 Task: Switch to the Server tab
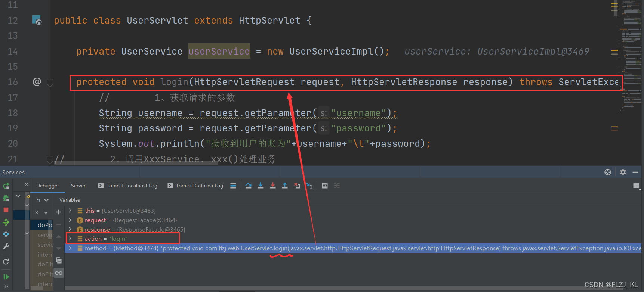click(78, 186)
